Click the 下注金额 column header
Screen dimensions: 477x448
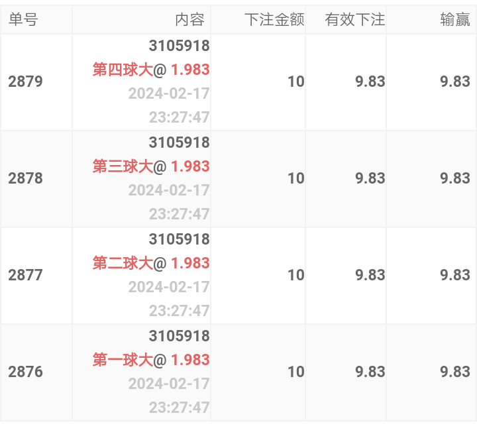click(x=274, y=20)
